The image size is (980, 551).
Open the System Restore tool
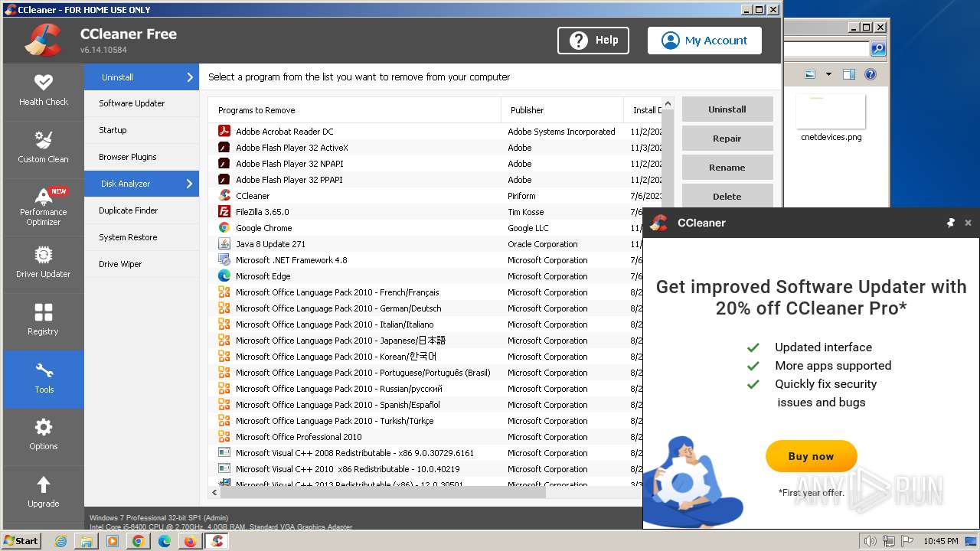pos(142,237)
